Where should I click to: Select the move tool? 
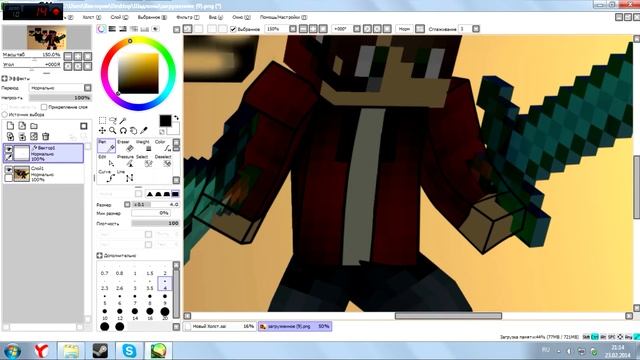click(x=102, y=131)
